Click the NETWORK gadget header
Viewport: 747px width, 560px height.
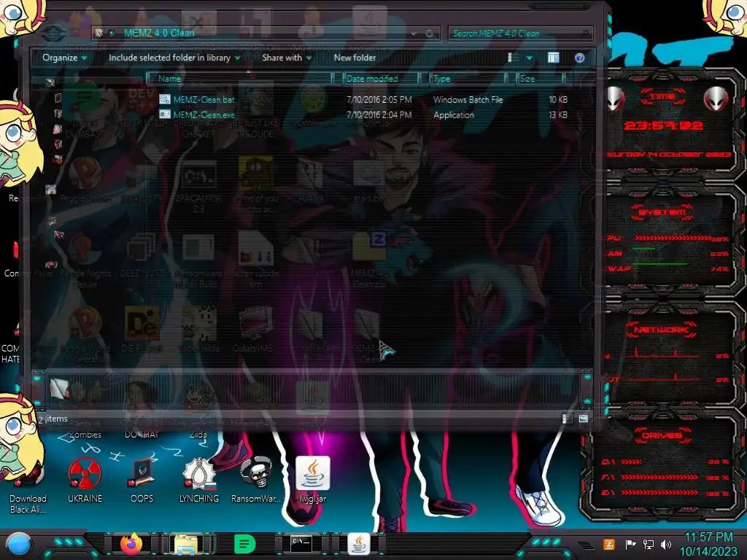click(x=661, y=330)
